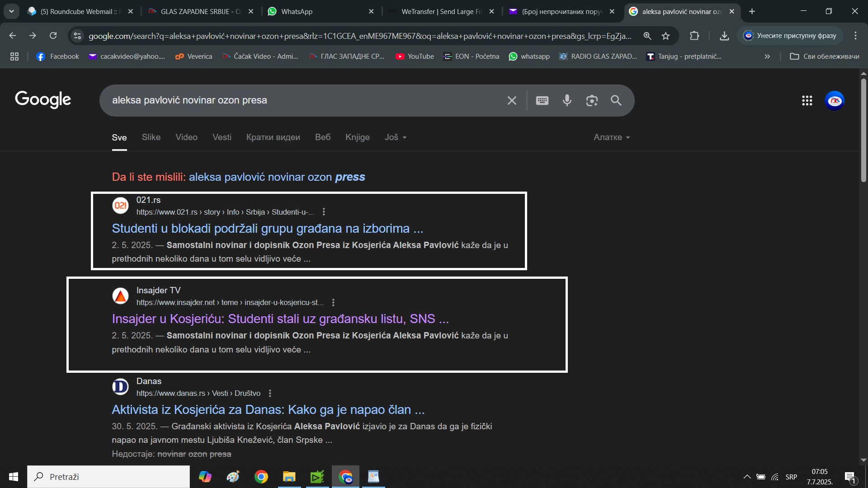This screenshot has height=488, width=868.
Task: Submit search with magnifier icon
Action: click(x=616, y=100)
